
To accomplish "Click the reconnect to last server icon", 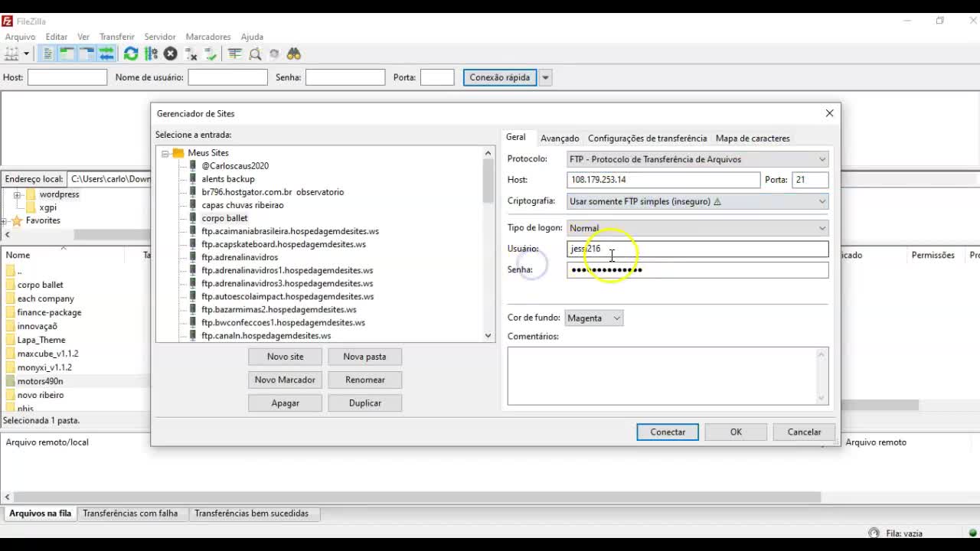I will click(x=211, y=54).
